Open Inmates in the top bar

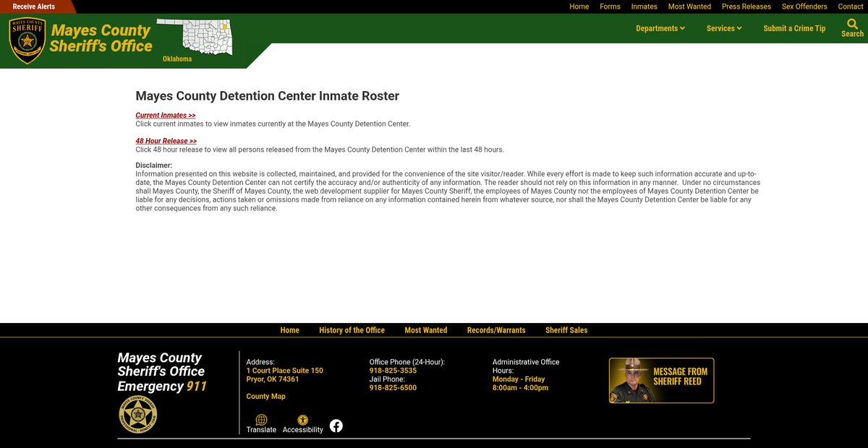(644, 7)
